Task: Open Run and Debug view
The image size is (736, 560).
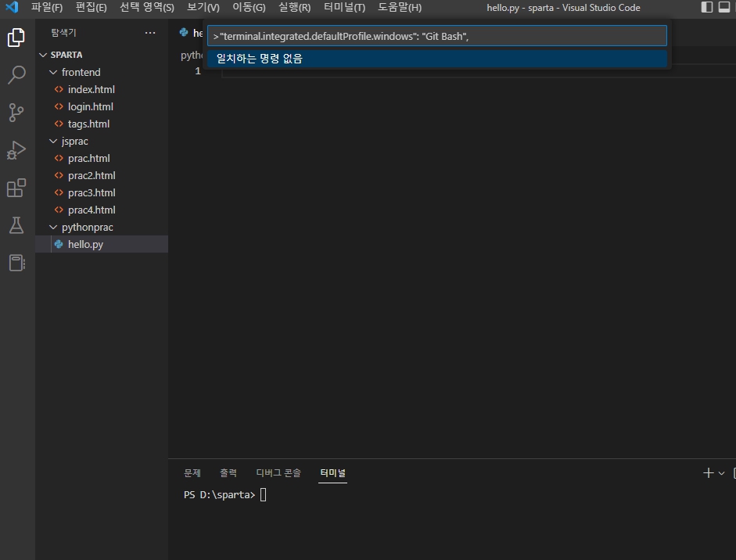Action: [x=16, y=150]
